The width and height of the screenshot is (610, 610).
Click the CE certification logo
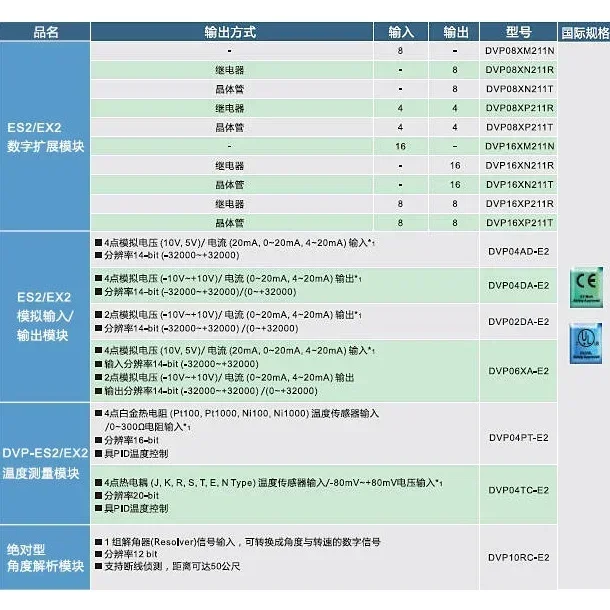click(x=586, y=287)
